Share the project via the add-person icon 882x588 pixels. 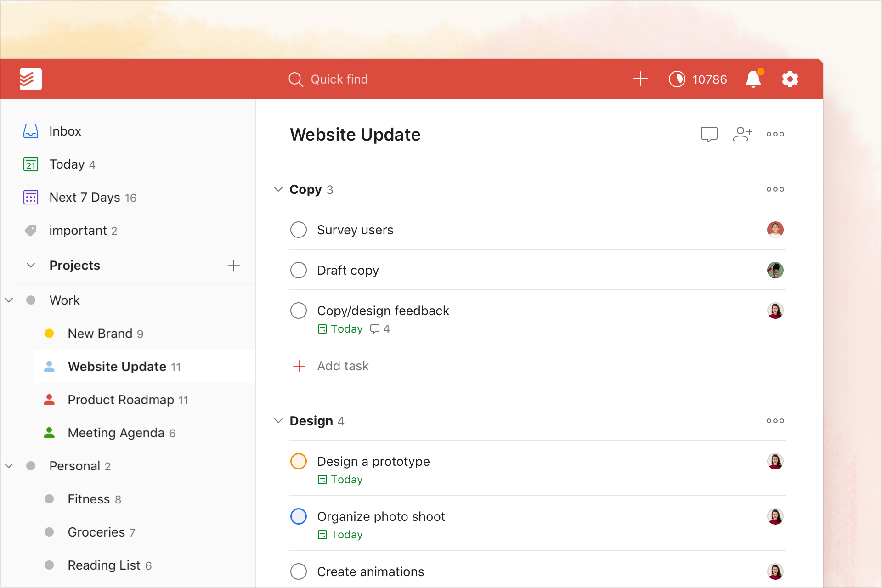tap(742, 134)
